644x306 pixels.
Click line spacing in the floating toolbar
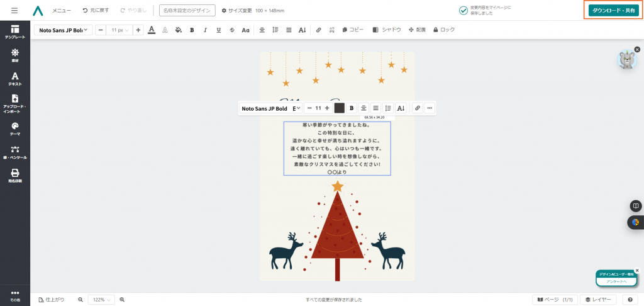click(x=388, y=108)
